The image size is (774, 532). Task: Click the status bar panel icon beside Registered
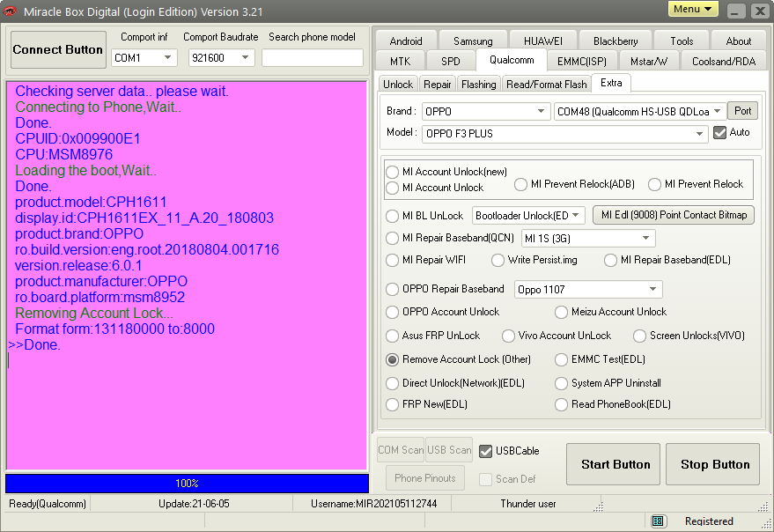click(x=657, y=521)
